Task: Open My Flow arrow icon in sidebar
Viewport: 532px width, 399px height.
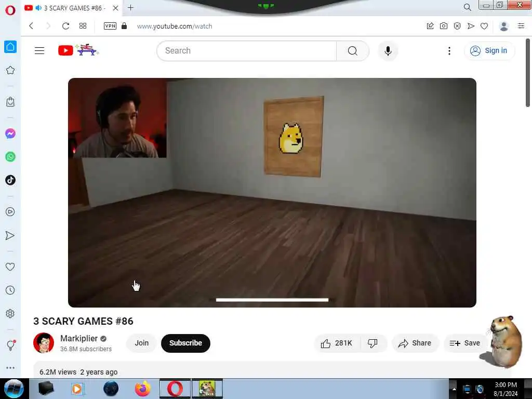Action: pos(10,235)
